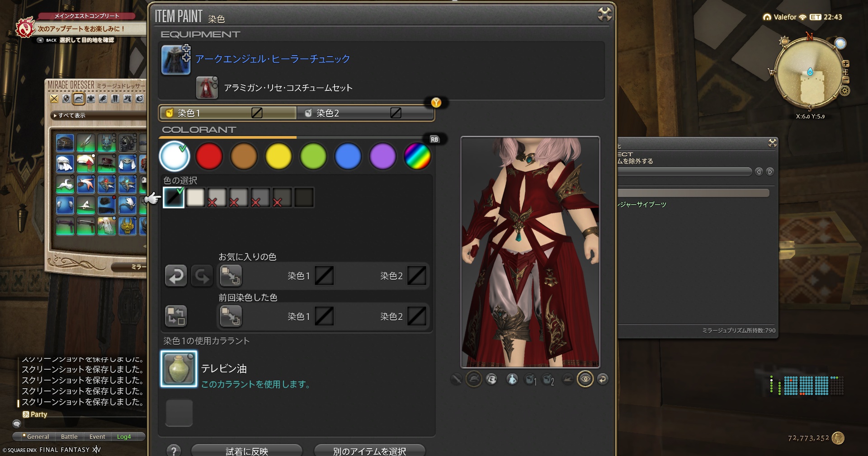Show character-only view in the preview
868x456 pixels.
[x=512, y=379]
